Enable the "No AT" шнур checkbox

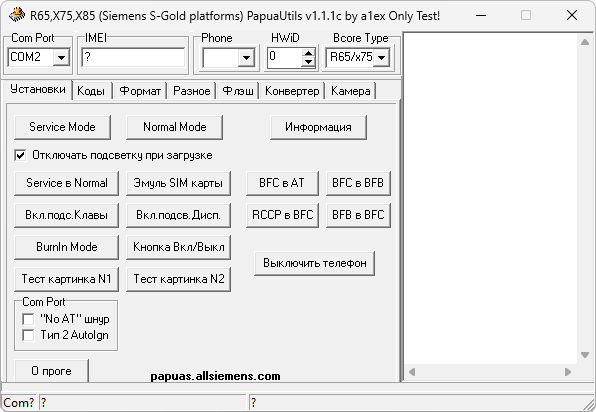pyautogui.click(x=28, y=319)
